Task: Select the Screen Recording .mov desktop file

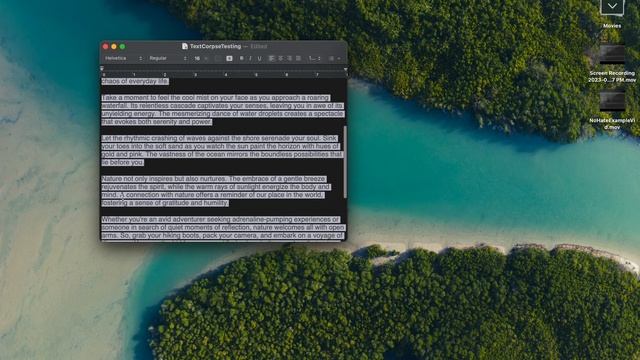Action: point(612,64)
